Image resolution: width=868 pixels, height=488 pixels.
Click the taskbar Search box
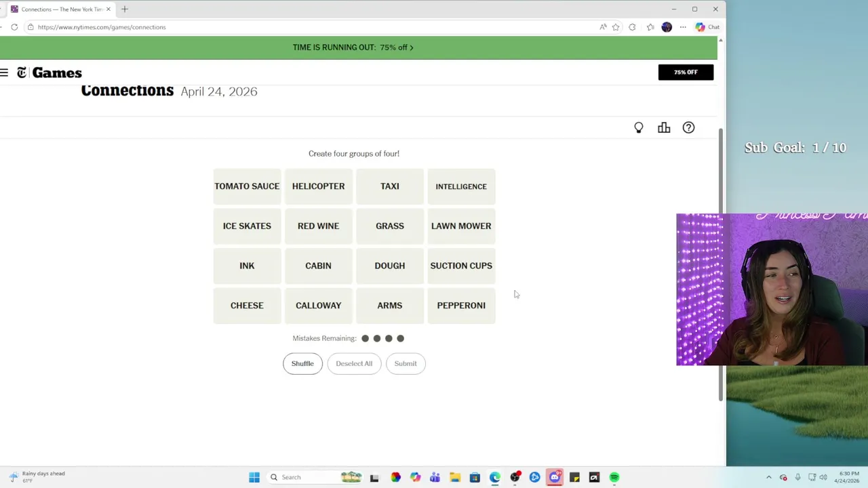[x=315, y=477]
